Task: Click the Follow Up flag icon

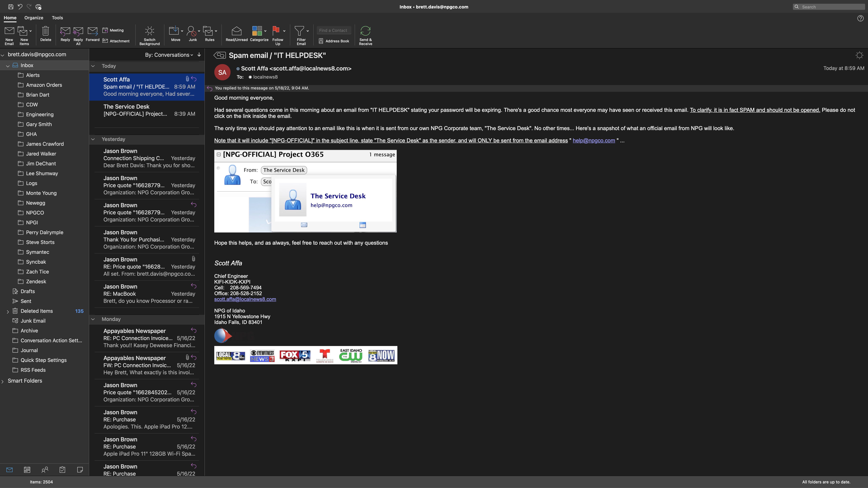Action: coord(276,31)
